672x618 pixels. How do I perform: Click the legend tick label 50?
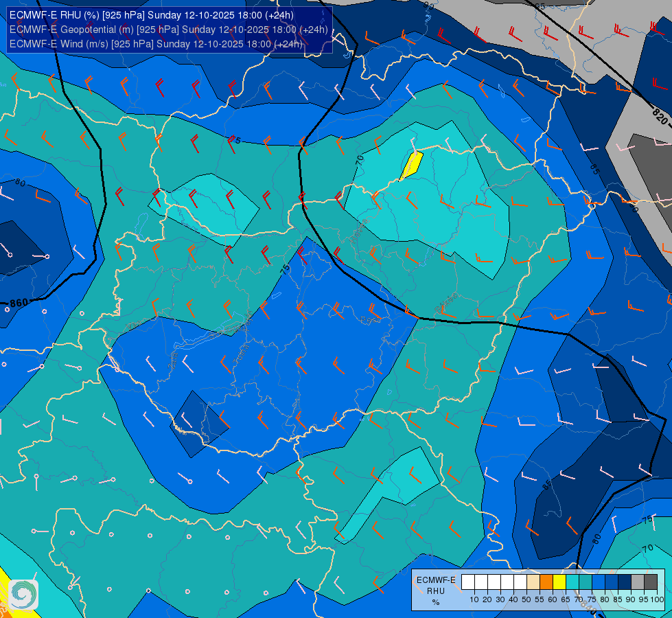point(526,599)
